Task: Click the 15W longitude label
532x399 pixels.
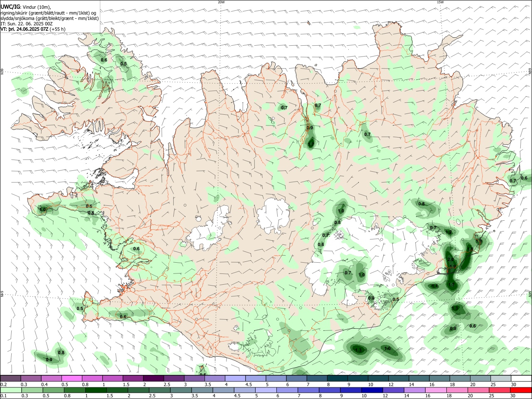Action: tap(440, 2)
